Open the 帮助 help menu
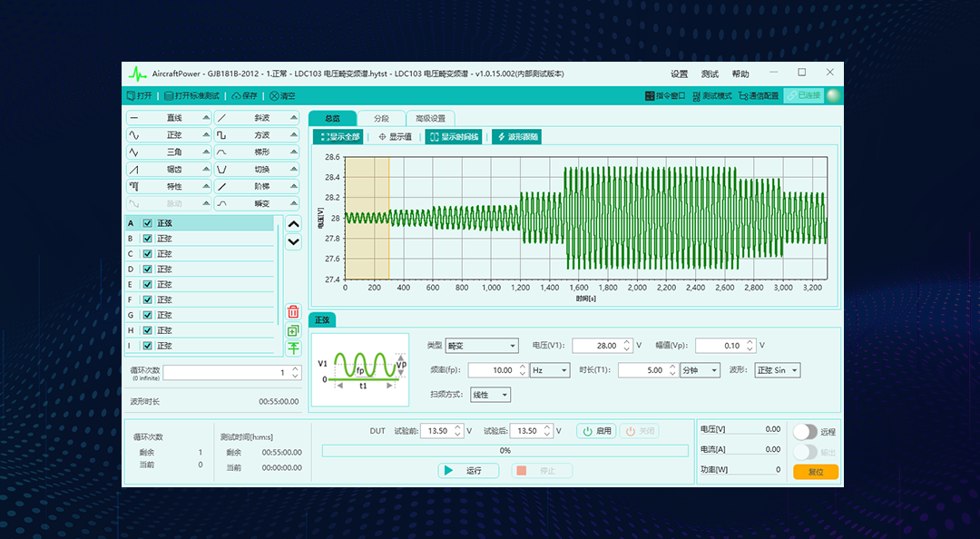Screen dimensions: 980x539 (x=740, y=73)
